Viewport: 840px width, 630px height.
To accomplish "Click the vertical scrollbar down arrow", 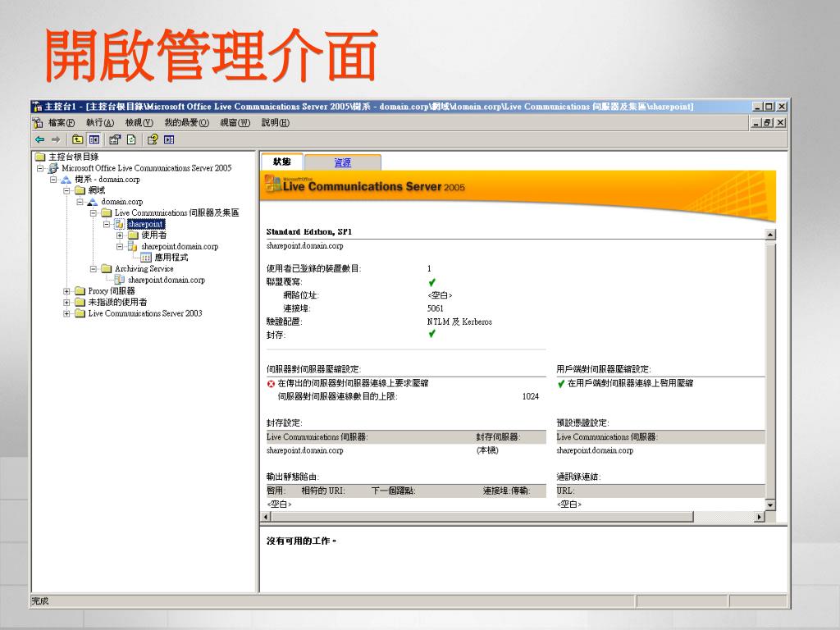I will click(x=770, y=504).
